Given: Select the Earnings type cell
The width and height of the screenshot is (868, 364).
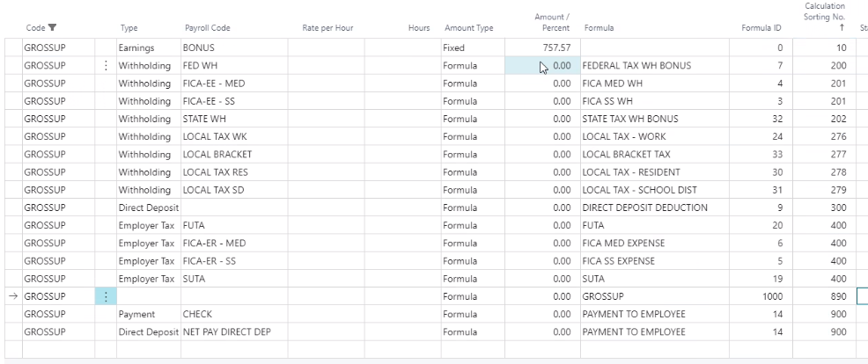Looking at the screenshot, I should pos(149,48).
